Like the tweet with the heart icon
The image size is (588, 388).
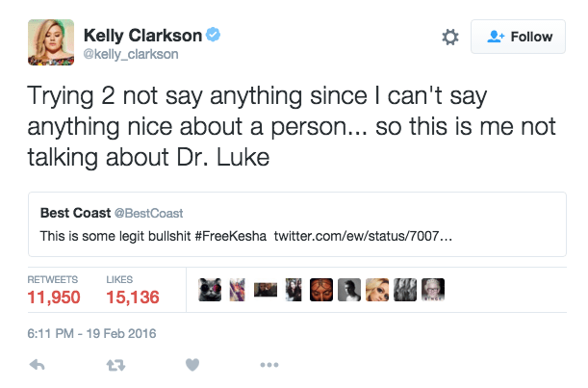click(x=192, y=366)
